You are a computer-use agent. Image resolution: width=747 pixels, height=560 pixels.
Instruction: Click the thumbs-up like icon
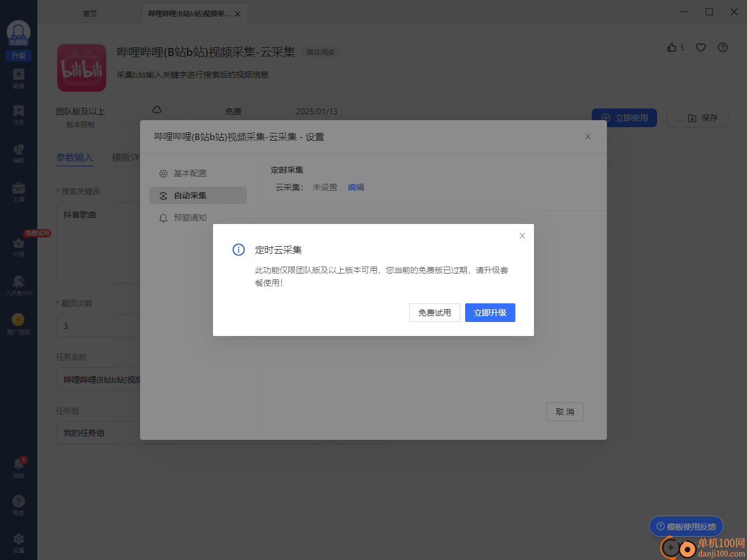672,47
